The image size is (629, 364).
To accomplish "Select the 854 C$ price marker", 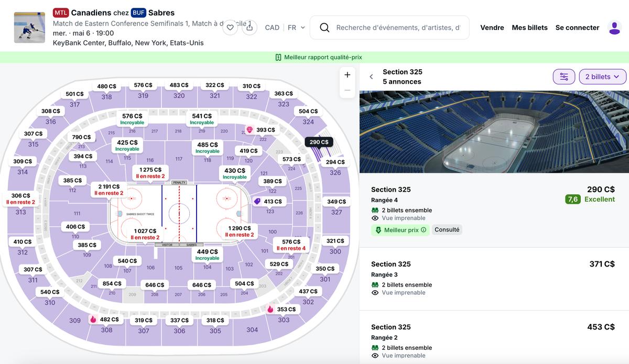I will tap(112, 283).
